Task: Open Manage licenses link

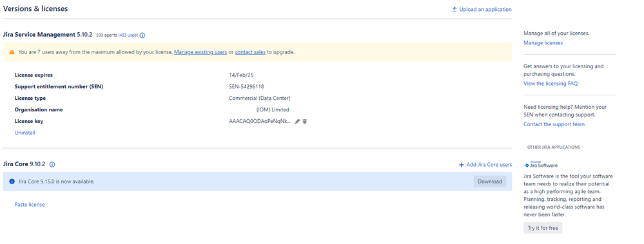Action: (543, 42)
